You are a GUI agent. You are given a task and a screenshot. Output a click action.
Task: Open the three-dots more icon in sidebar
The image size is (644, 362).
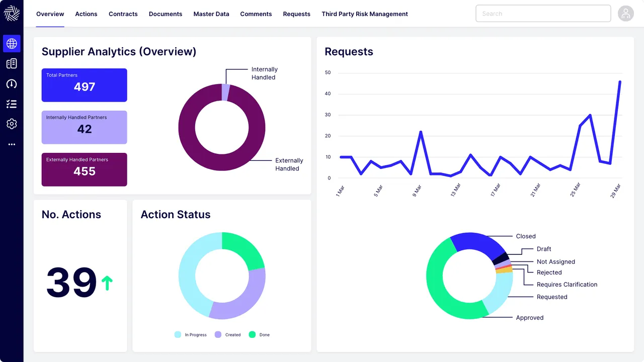click(x=12, y=144)
